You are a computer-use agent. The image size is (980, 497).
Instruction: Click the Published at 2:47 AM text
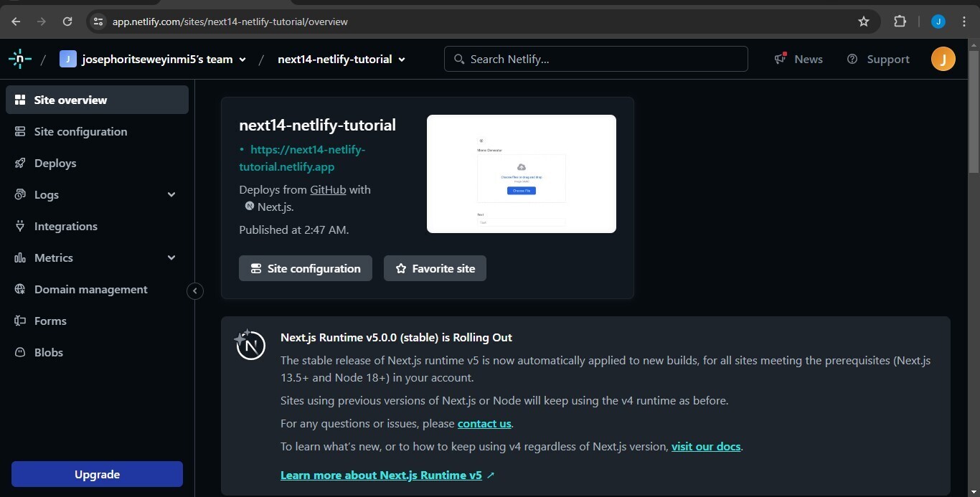[x=294, y=229]
